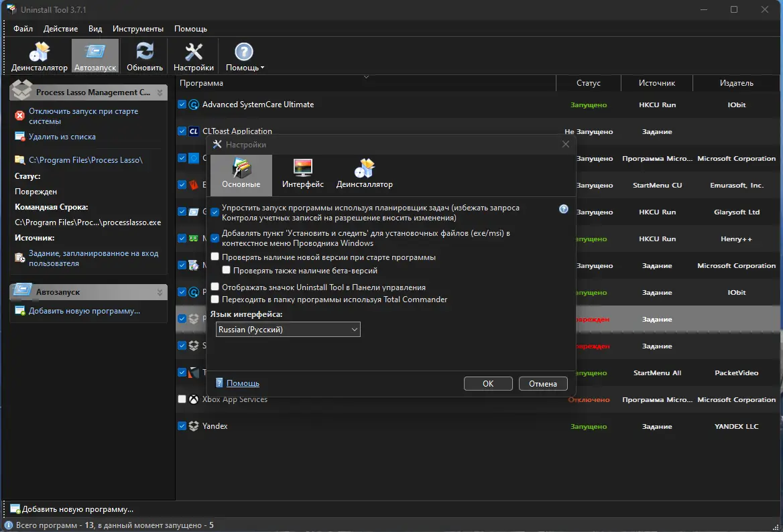This screenshot has width=783, height=532.
Task: Click PacketVideo publisher cell
Action: pyautogui.click(x=737, y=373)
